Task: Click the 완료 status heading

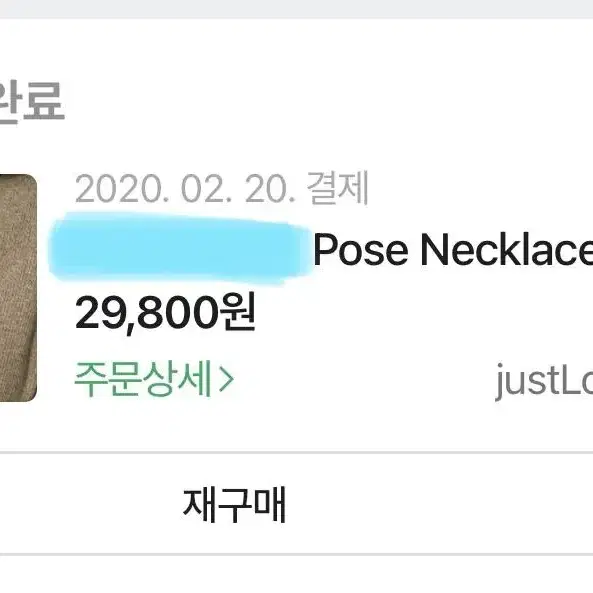Action: (31, 102)
